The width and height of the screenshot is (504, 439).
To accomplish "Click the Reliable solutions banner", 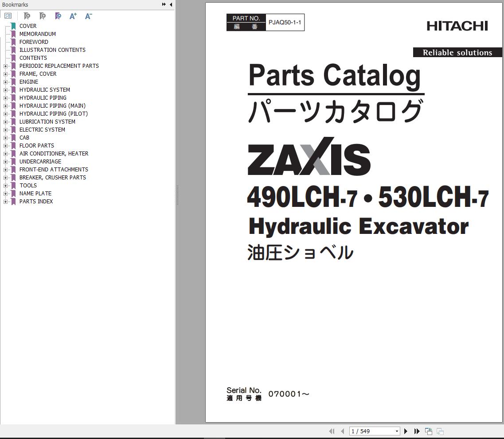I will (457, 52).
